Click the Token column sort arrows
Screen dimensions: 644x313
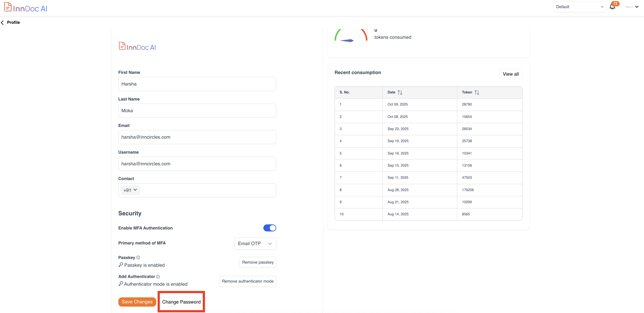click(476, 92)
